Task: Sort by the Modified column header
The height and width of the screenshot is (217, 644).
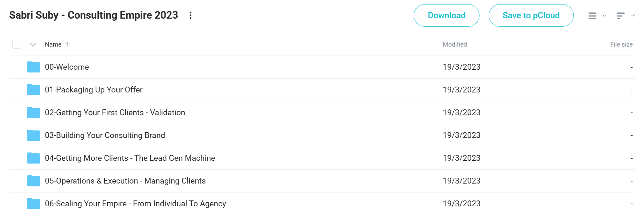Action: coord(455,45)
